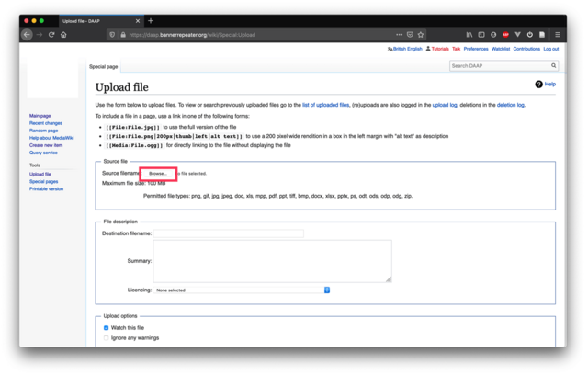Open a new browser tab with plus
The width and height of the screenshot is (588, 375).
[x=151, y=20]
